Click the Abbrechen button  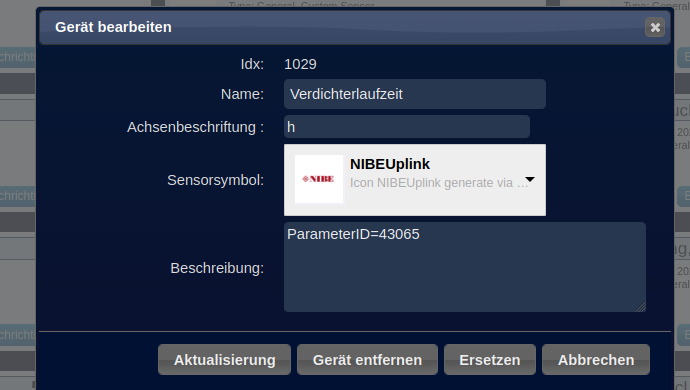(x=596, y=360)
